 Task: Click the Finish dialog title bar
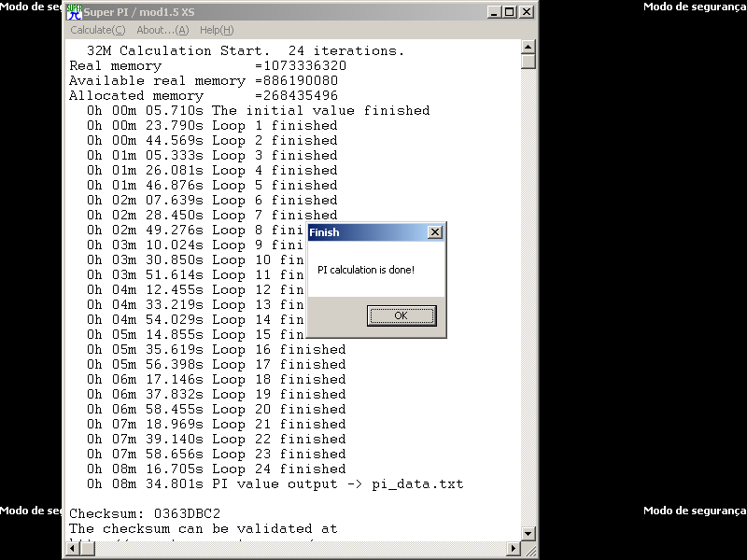pos(376,232)
